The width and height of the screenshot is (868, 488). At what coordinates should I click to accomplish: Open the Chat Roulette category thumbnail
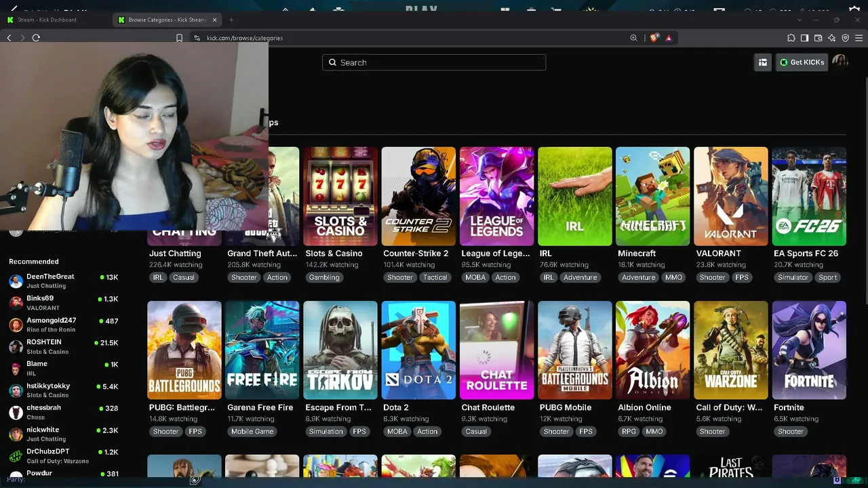(x=496, y=350)
